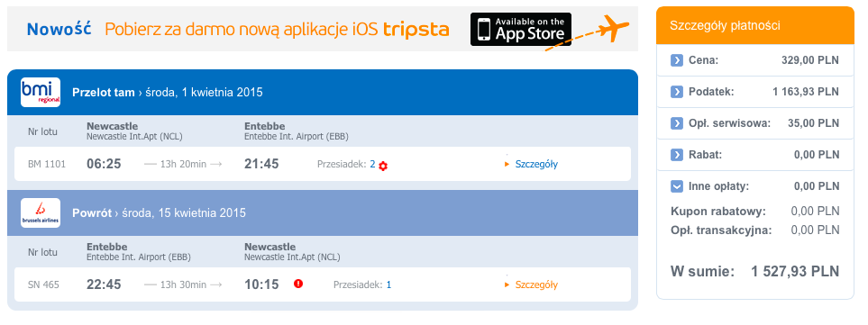Viewport: 868px width, 325px height.
Task: Open Szczegóły for flight BM 1101
Action: pos(536,164)
